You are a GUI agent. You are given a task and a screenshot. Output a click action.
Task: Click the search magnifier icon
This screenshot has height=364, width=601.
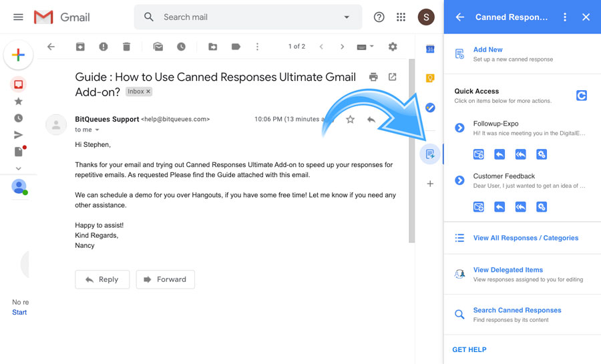coord(149,17)
